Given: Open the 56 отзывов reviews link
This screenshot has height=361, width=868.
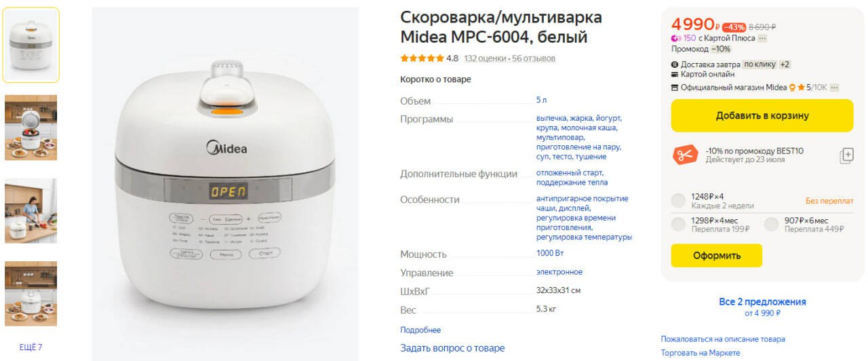Looking at the screenshot, I should coord(534,58).
